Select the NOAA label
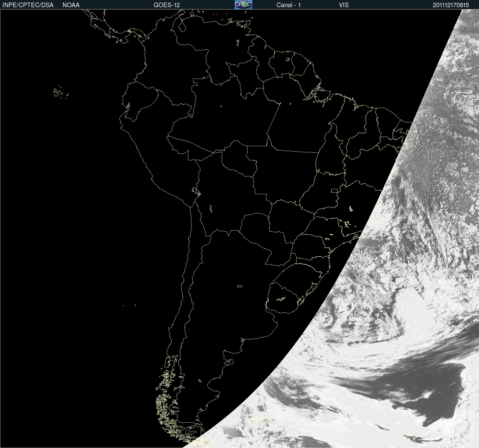The width and height of the screenshot is (479, 448). [71, 5]
